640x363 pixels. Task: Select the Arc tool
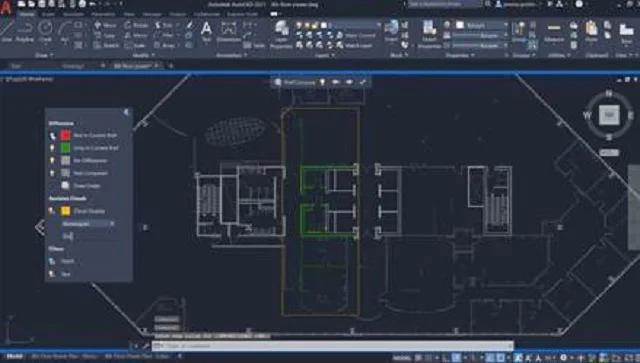pyautogui.click(x=64, y=31)
